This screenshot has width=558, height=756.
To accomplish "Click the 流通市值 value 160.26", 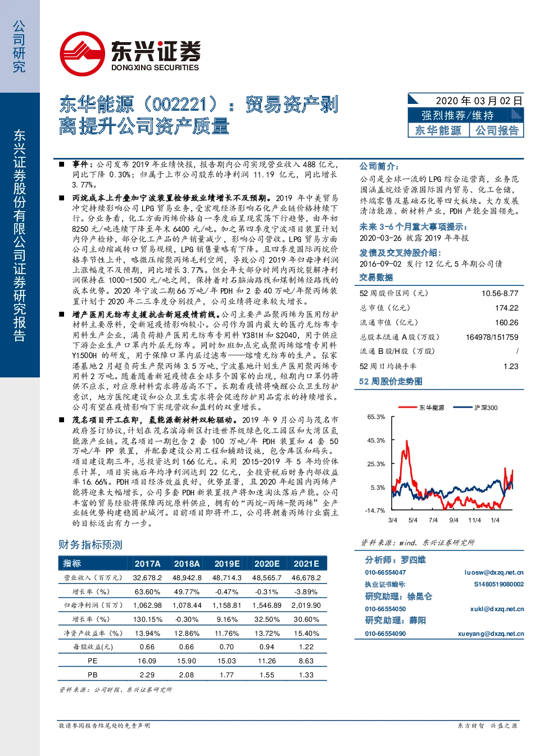I will point(506,322).
